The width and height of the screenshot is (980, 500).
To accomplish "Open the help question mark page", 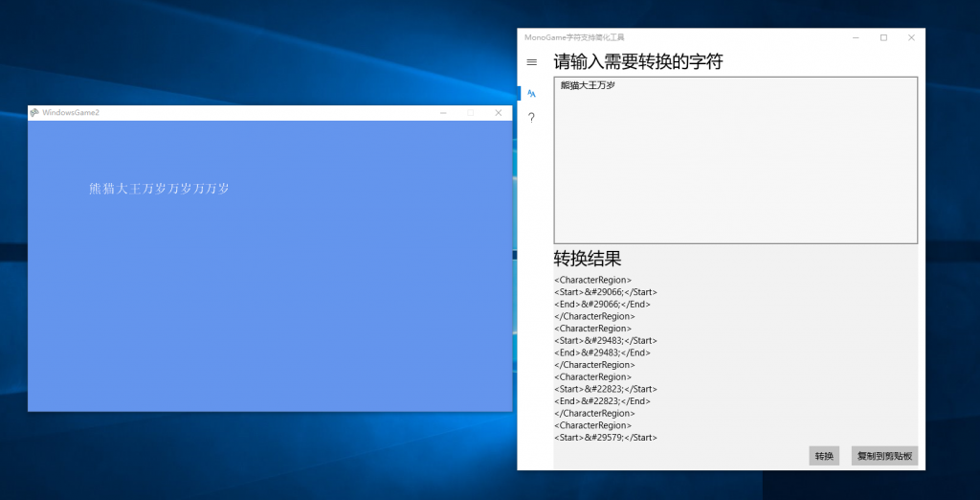I will coord(531,118).
